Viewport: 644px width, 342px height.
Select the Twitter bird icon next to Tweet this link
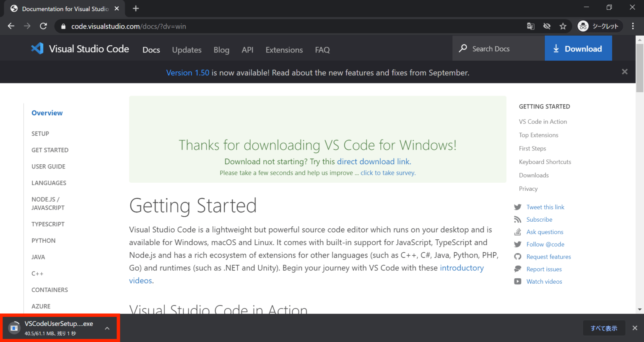518,207
